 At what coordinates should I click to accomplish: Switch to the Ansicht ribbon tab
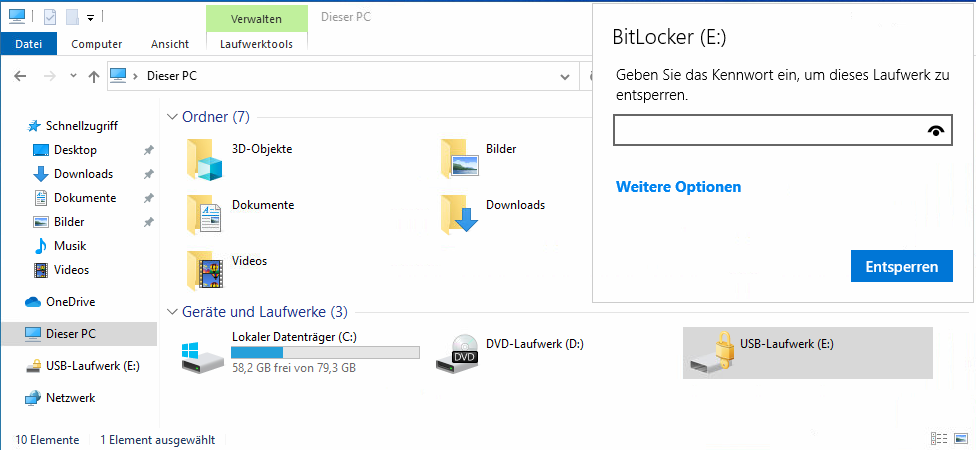(170, 44)
